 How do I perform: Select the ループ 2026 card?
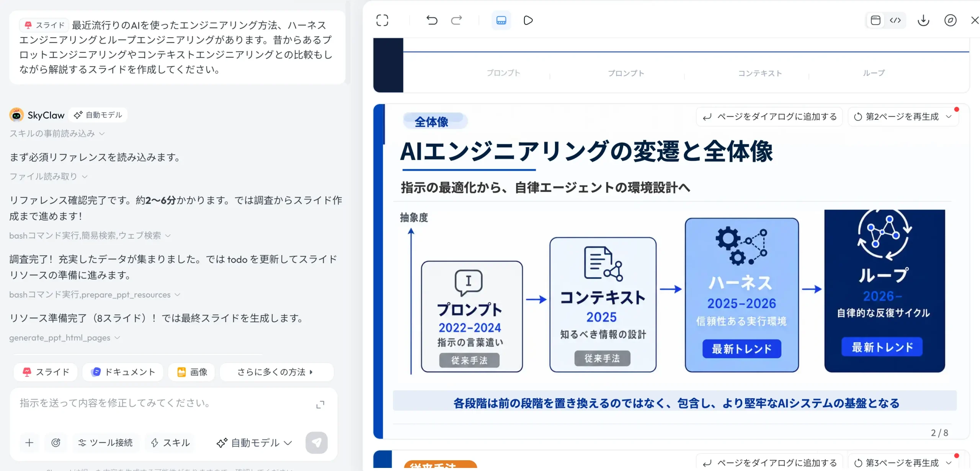click(884, 291)
